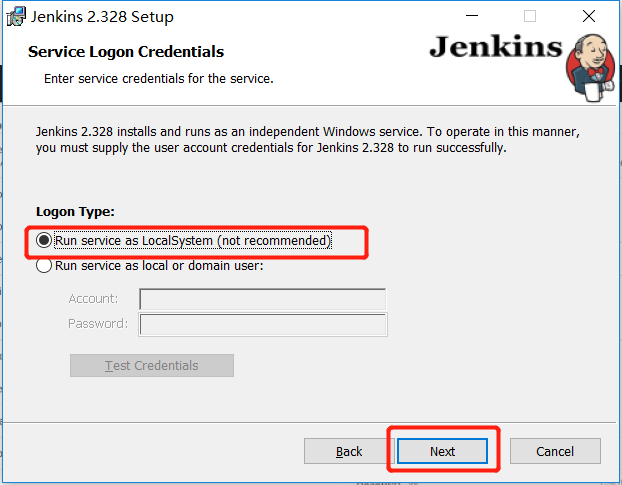Proceed with the Next button
This screenshot has height=485, width=622.
(x=442, y=451)
